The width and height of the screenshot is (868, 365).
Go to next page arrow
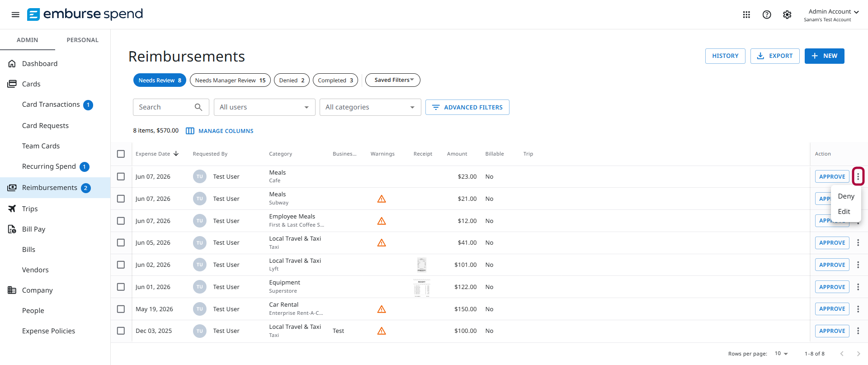pyautogui.click(x=859, y=354)
